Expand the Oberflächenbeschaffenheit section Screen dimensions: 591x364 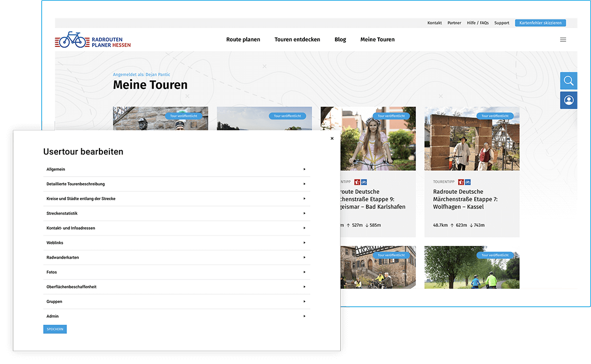pyautogui.click(x=176, y=287)
